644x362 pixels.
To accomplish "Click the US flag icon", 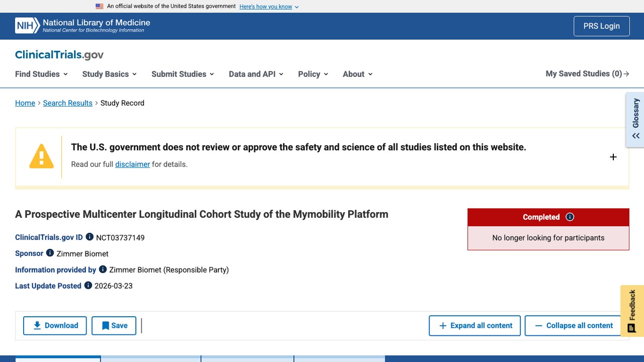I will point(100,7).
